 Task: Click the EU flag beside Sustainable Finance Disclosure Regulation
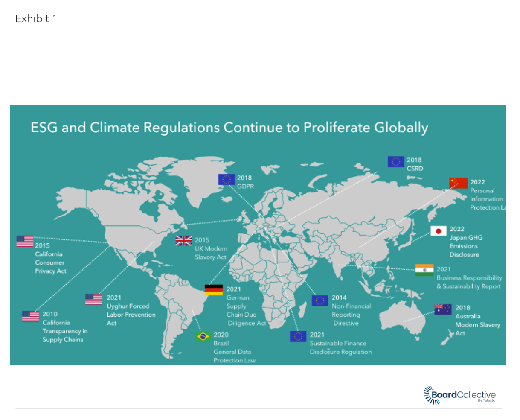(x=298, y=336)
